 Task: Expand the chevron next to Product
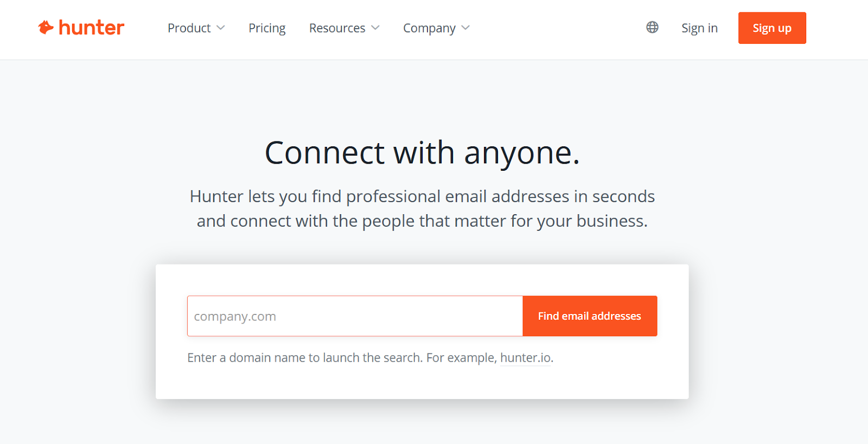pyautogui.click(x=221, y=28)
